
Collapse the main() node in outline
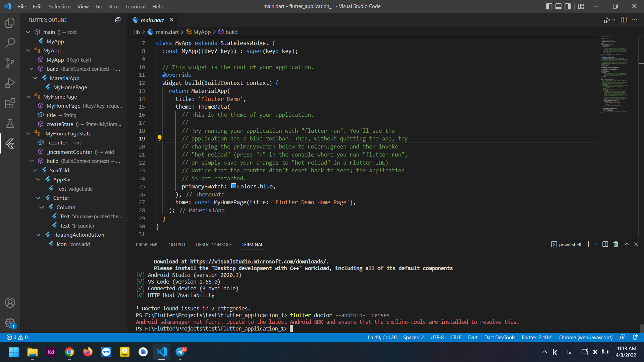pos(28,32)
